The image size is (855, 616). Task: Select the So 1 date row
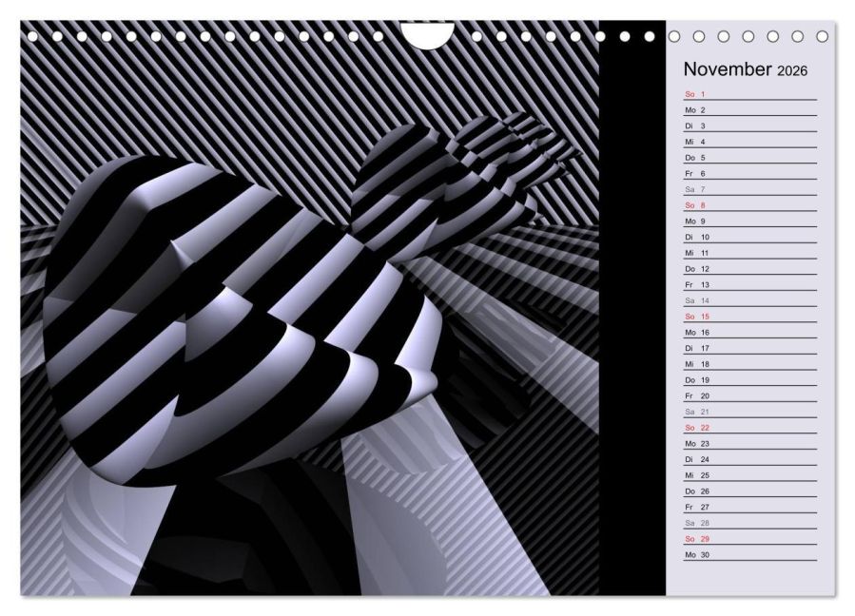click(750, 94)
